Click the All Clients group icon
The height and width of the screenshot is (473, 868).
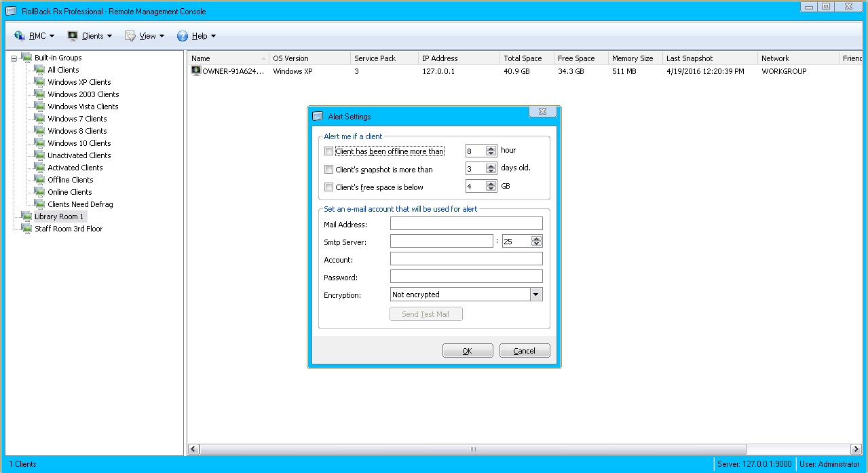point(39,70)
